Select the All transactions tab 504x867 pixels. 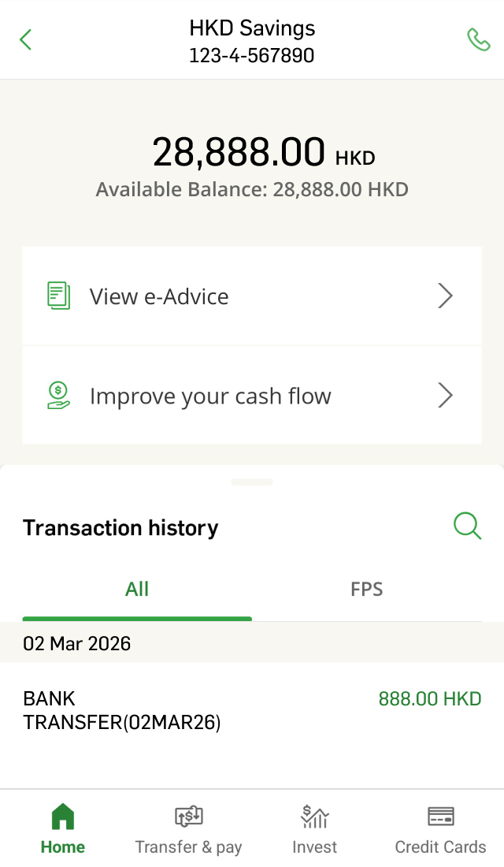click(137, 590)
